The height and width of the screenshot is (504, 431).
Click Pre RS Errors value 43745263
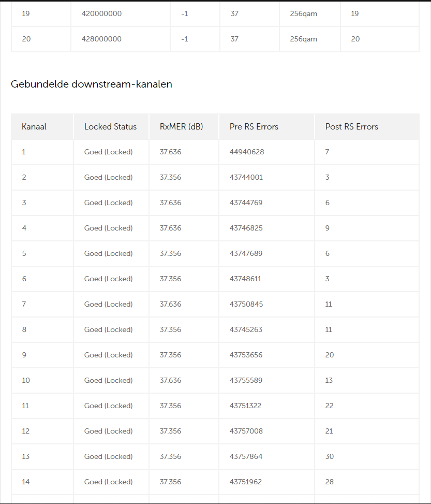coord(246,329)
